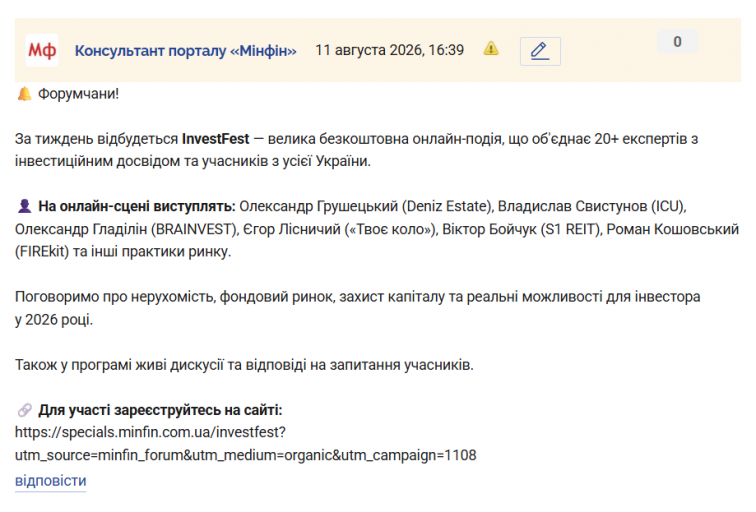Click the name Владислав Свистунов (ICU)
Image resolution: width=756 pixels, height=512 pixels.
coord(591,206)
